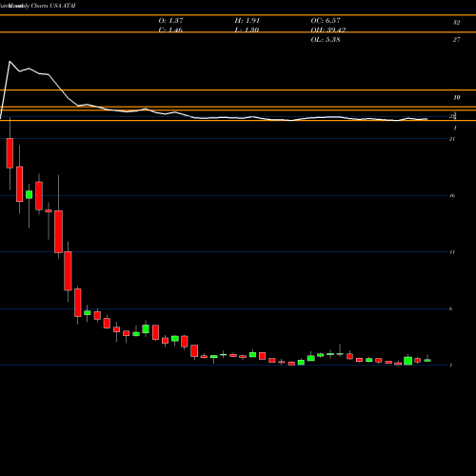Click the 'OC: 6.57' value
The image size is (476, 476).
coord(326,21)
